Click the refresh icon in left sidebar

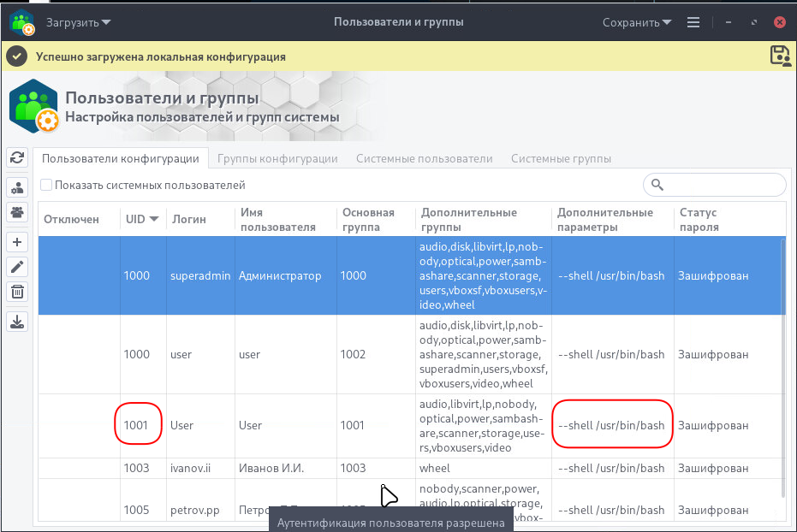pos(17,158)
